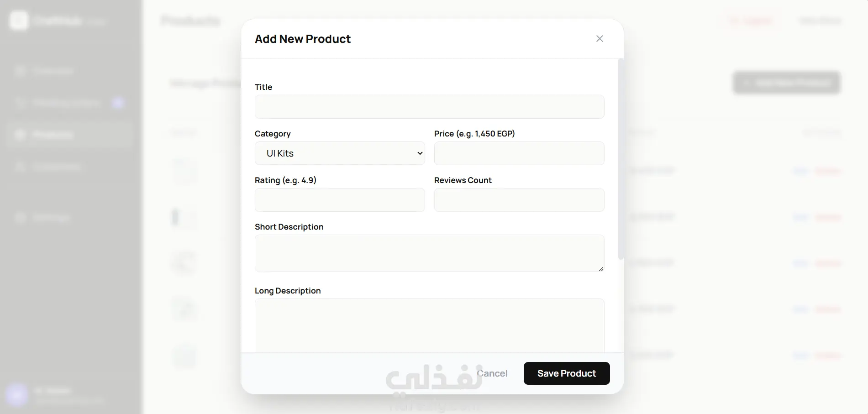Focus the Short Description textarea
Screen dimensions: 868x414
[x=429, y=253]
